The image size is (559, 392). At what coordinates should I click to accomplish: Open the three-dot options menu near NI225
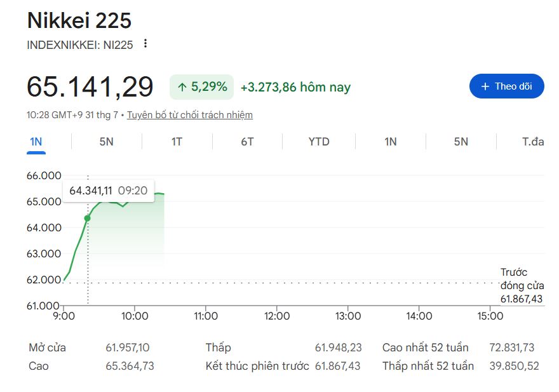click(145, 43)
